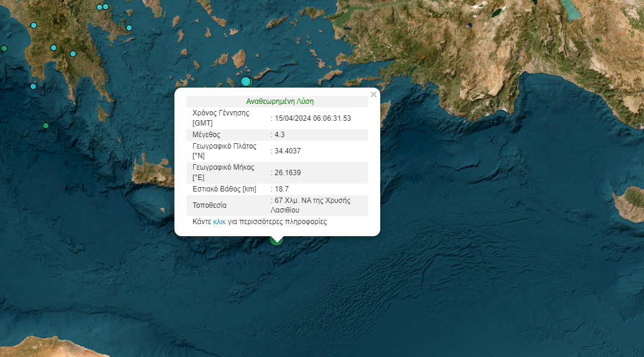Image resolution: width=644 pixels, height=357 pixels.
Task: Click the origin time value '15/04/2024 06:06:31.53'
Action: tap(313, 118)
